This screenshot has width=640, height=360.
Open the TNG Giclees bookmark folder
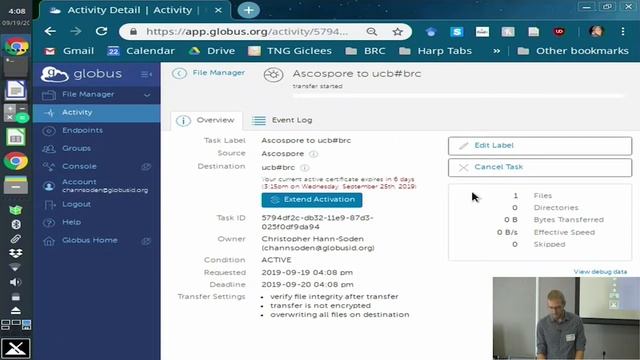290,51
